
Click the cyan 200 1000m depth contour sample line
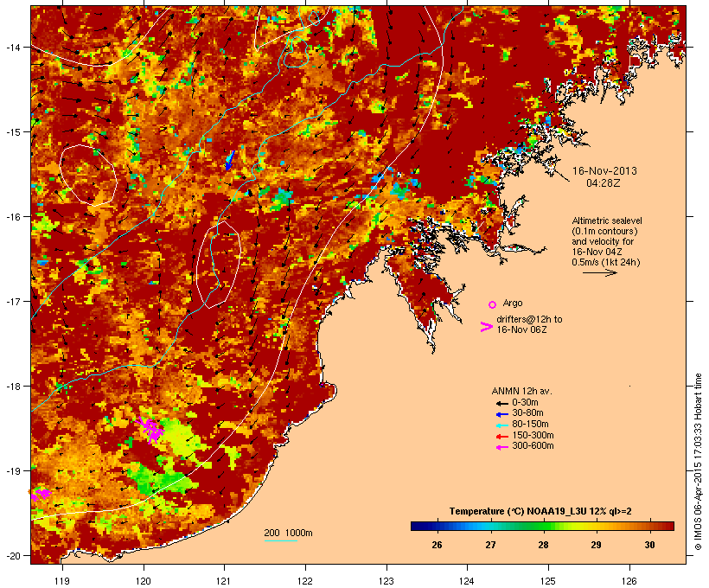[x=281, y=540]
